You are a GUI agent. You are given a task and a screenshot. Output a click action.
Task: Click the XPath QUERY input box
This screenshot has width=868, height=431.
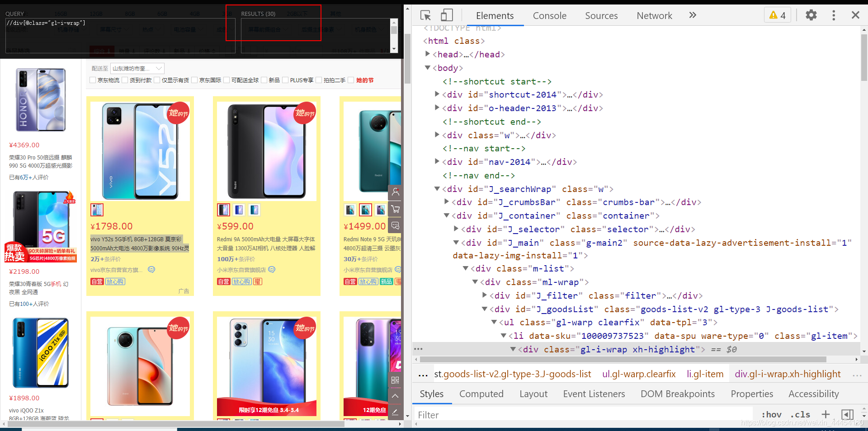click(120, 36)
